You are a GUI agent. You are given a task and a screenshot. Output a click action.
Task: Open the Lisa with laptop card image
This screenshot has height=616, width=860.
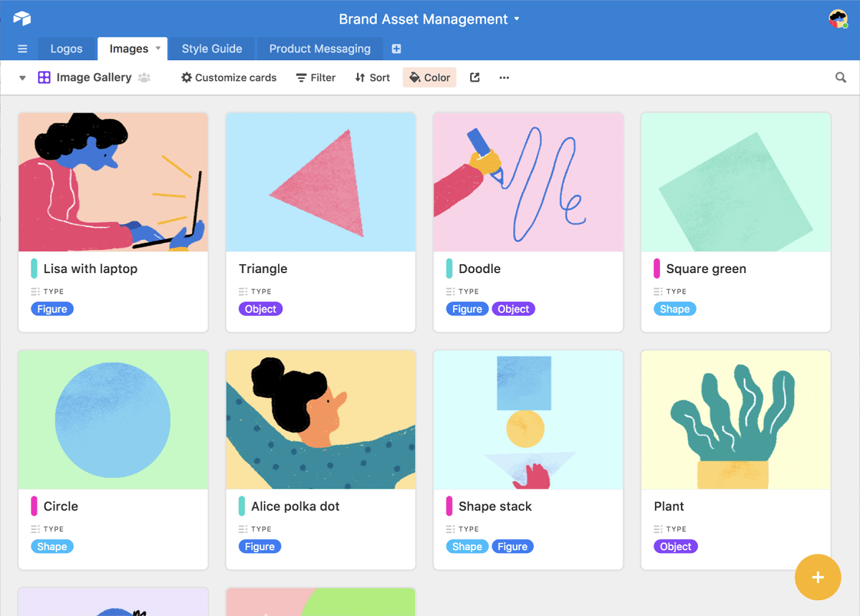point(113,182)
